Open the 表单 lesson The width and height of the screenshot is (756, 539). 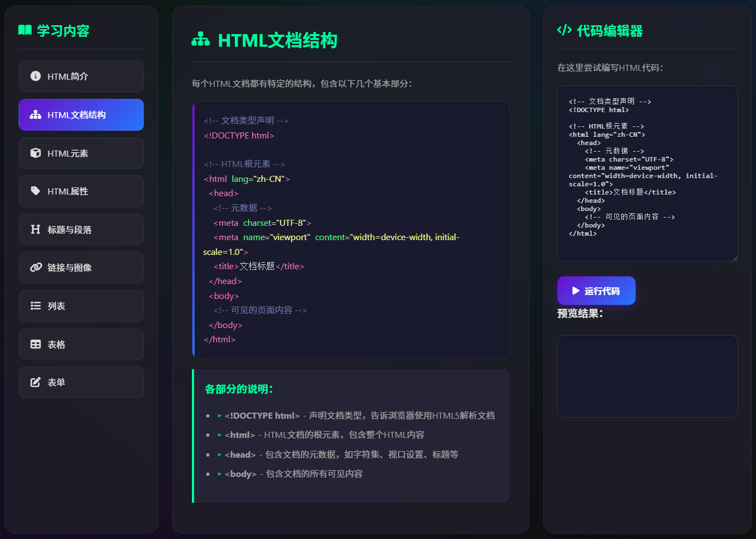pyautogui.click(x=81, y=382)
